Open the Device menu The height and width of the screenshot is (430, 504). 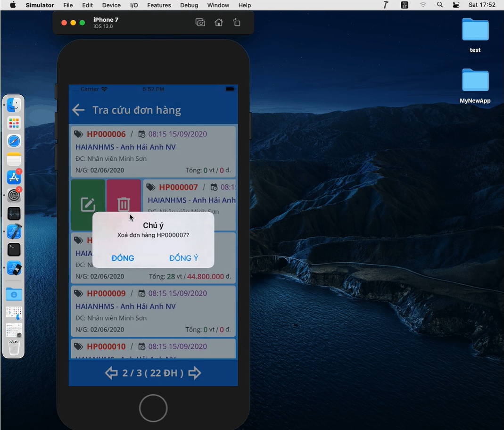pyautogui.click(x=111, y=5)
